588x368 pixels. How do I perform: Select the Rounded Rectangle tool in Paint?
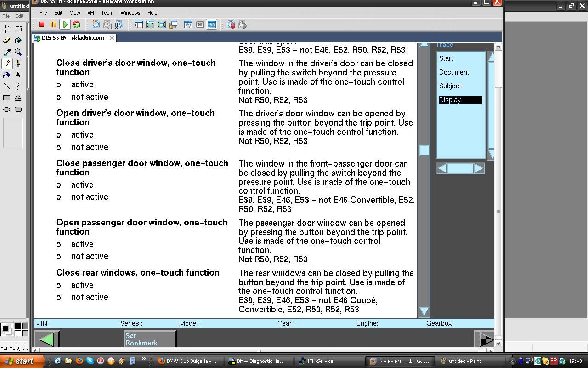[18, 109]
